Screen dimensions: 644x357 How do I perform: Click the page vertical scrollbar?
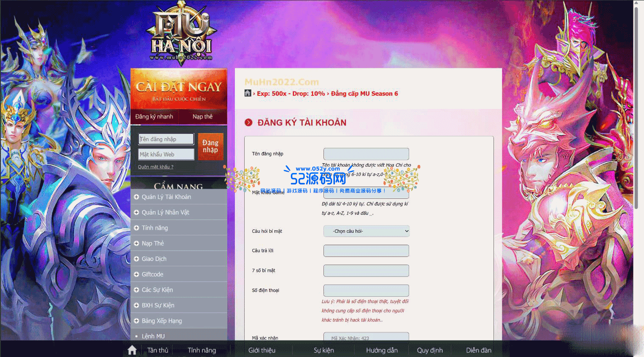(636, 85)
